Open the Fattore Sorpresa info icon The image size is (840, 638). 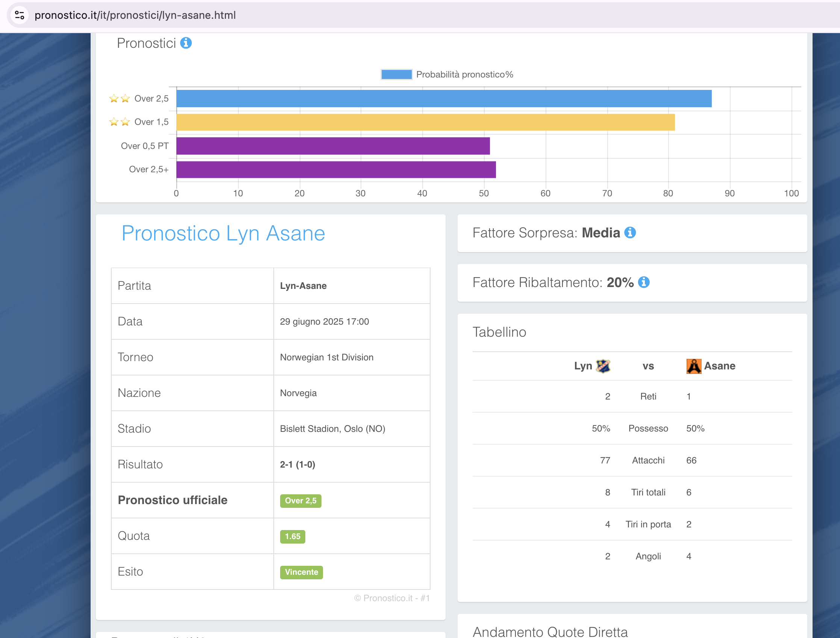click(630, 232)
